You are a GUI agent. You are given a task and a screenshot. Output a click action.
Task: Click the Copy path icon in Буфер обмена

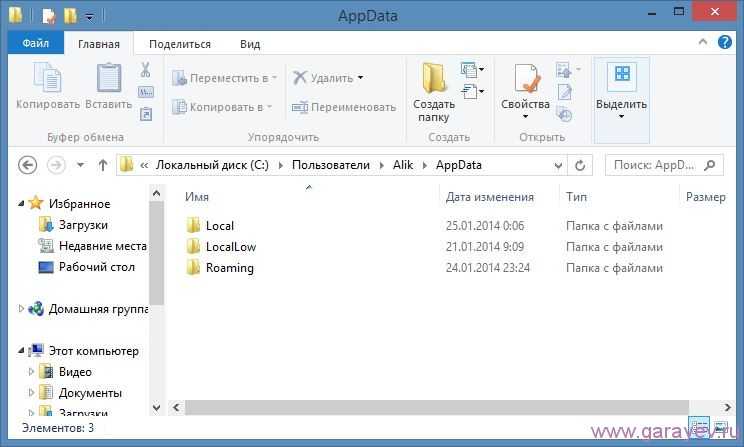(x=145, y=92)
